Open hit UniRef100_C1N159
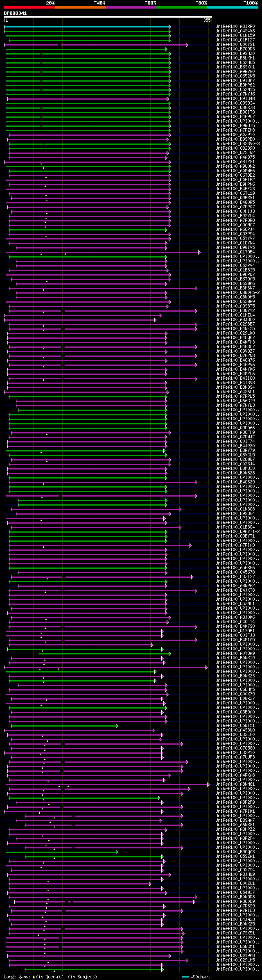Screen dimensions: 262x980 point(235,36)
